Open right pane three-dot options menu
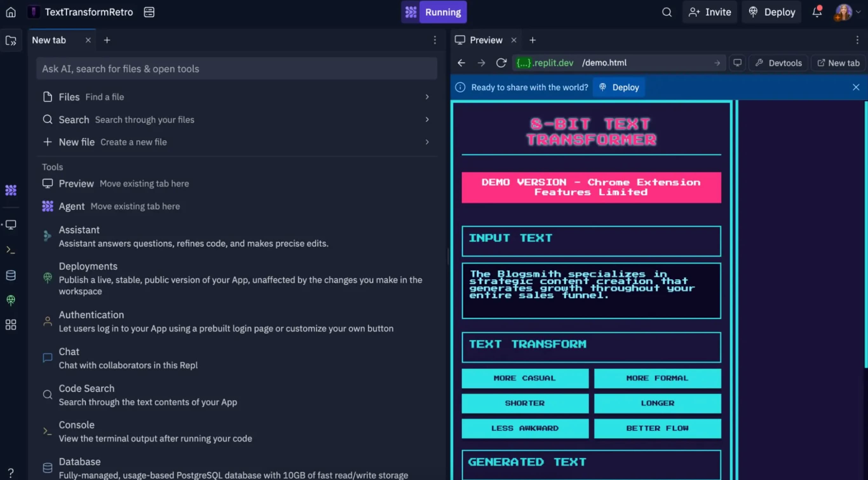868x480 pixels. 857,40
